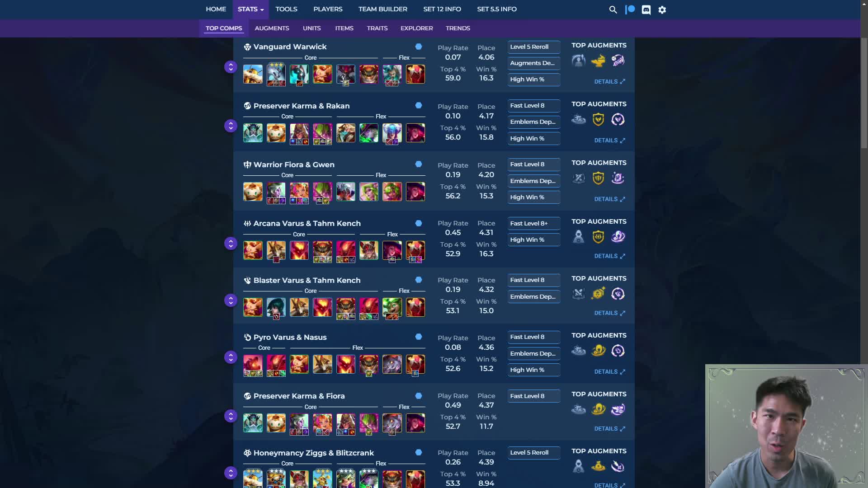Switch to the AUGMENTS tab

272,28
